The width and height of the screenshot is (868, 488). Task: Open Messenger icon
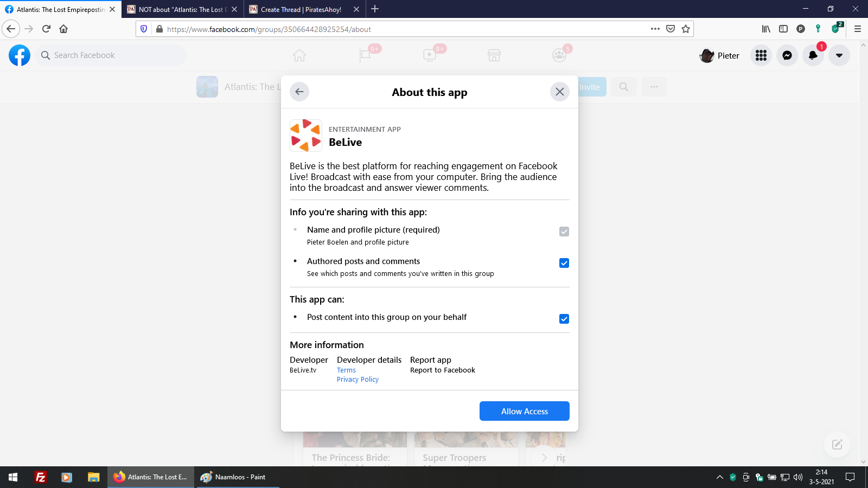787,55
